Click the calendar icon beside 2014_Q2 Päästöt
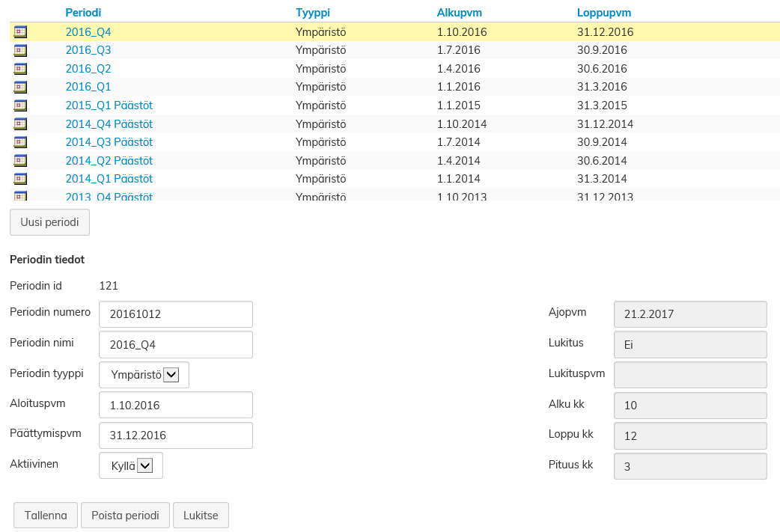 click(20, 160)
